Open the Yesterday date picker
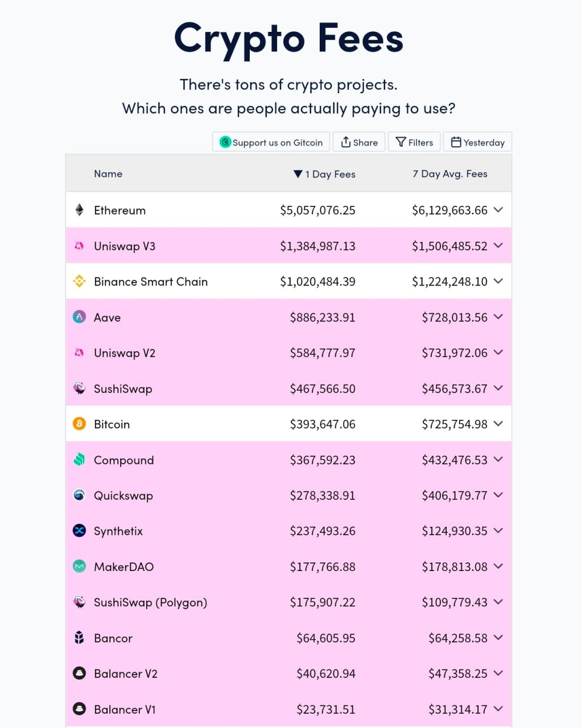 [x=478, y=142]
